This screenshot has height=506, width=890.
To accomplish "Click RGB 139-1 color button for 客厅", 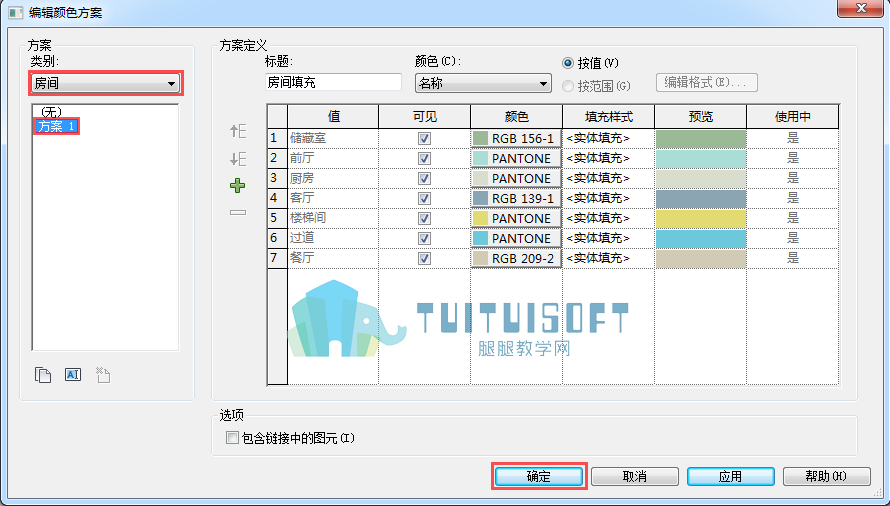I will [x=516, y=198].
